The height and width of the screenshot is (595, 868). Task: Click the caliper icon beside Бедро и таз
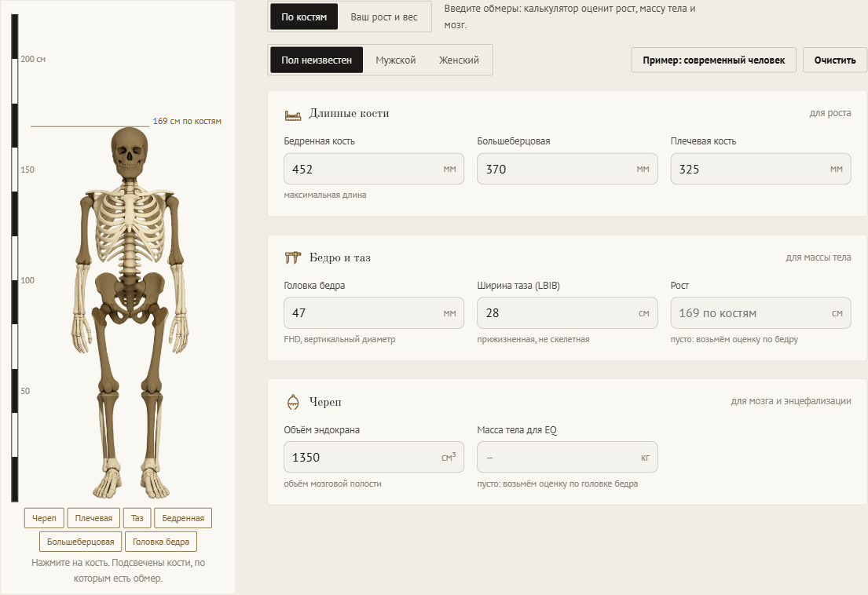point(293,257)
